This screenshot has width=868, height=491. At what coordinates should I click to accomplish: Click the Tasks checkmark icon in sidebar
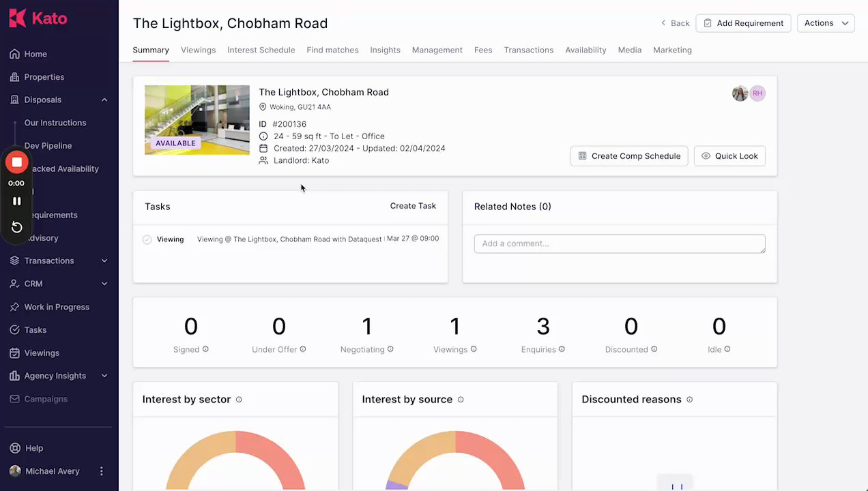click(14, 330)
